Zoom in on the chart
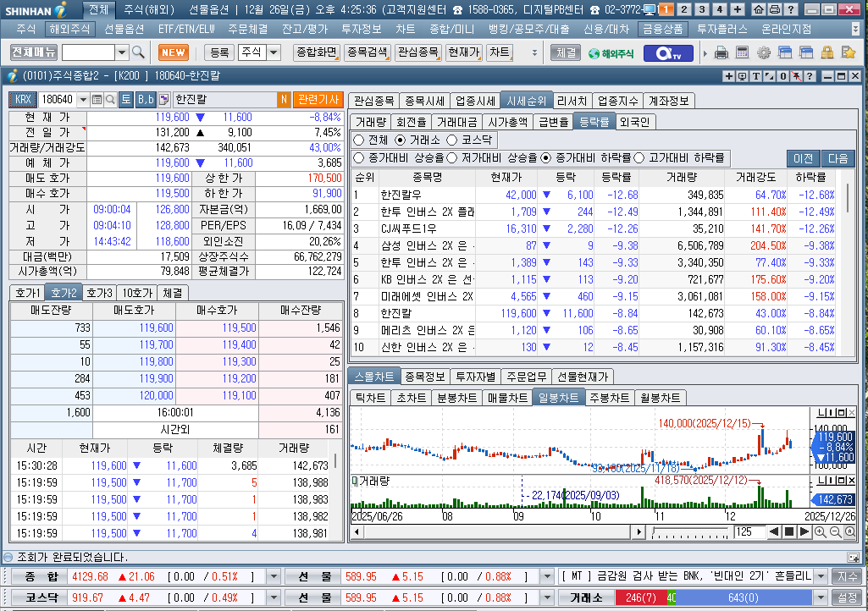Viewport: 868px width, 611px height. click(x=821, y=531)
